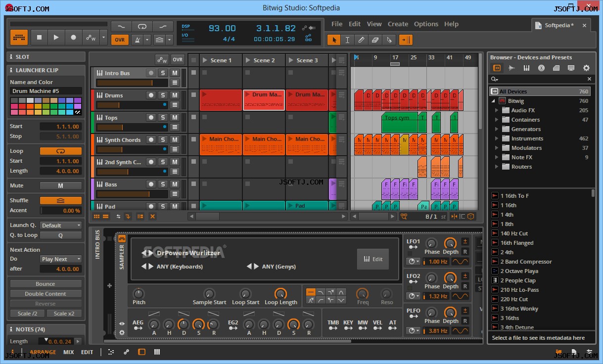This screenshot has width=603, height=364.
Task: Expand the Audio FX folder
Action: pos(497,110)
